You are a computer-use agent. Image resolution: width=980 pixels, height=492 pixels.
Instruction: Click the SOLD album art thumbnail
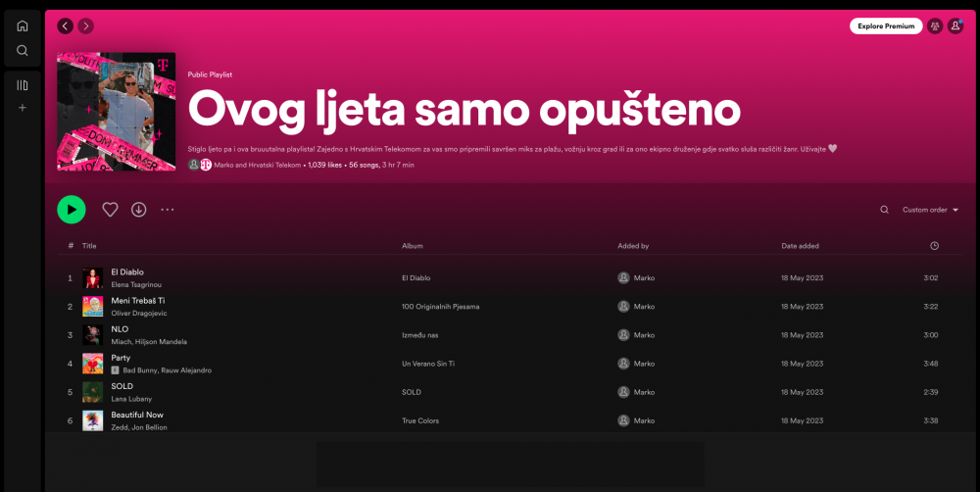[92, 392]
